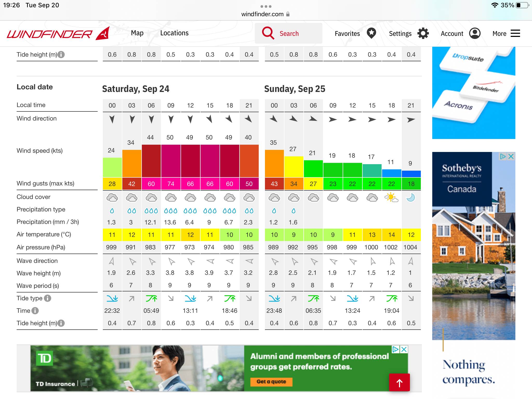Click top Tide height info icon

tap(61, 55)
